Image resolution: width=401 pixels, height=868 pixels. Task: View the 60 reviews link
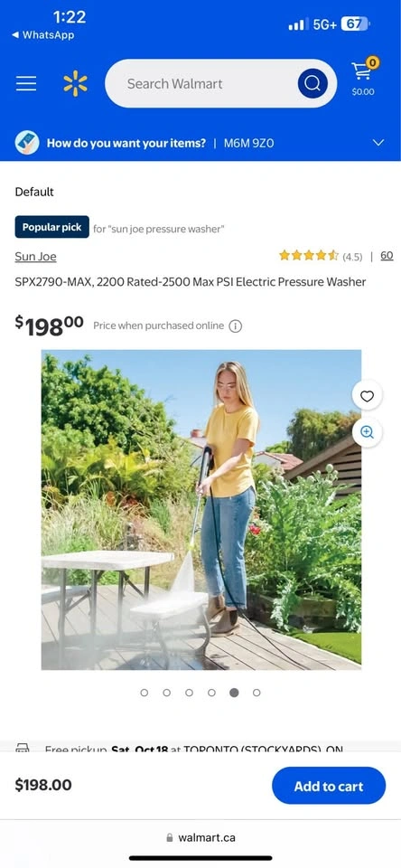[387, 256]
